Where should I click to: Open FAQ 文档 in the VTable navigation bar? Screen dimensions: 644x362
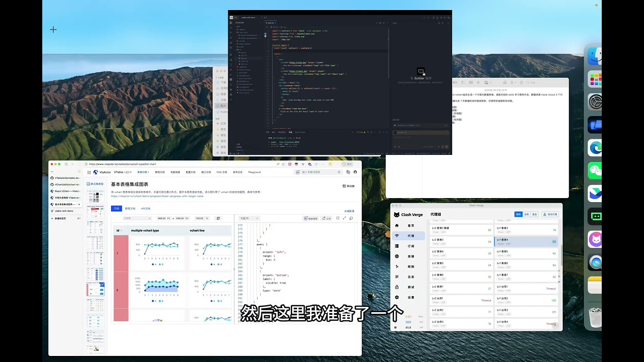tap(221, 172)
